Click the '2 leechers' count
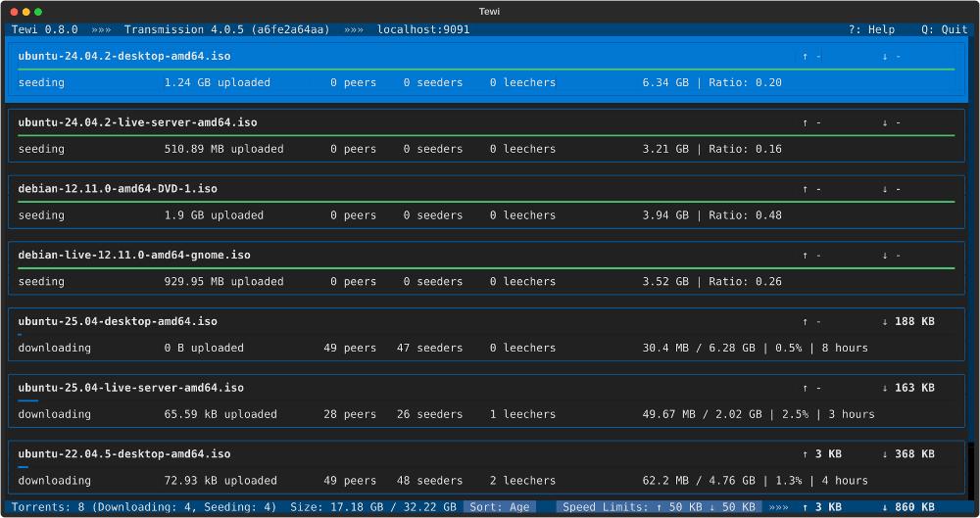980x518 pixels. [x=522, y=480]
